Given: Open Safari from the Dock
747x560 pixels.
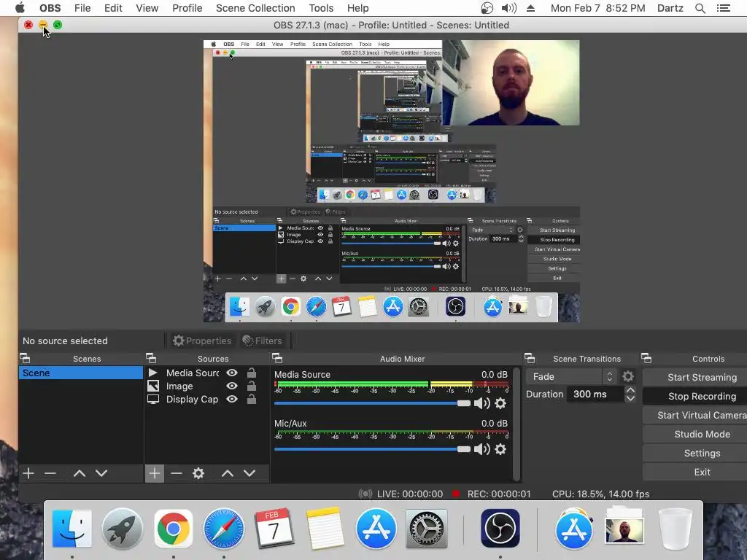Looking at the screenshot, I should click(x=223, y=529).
